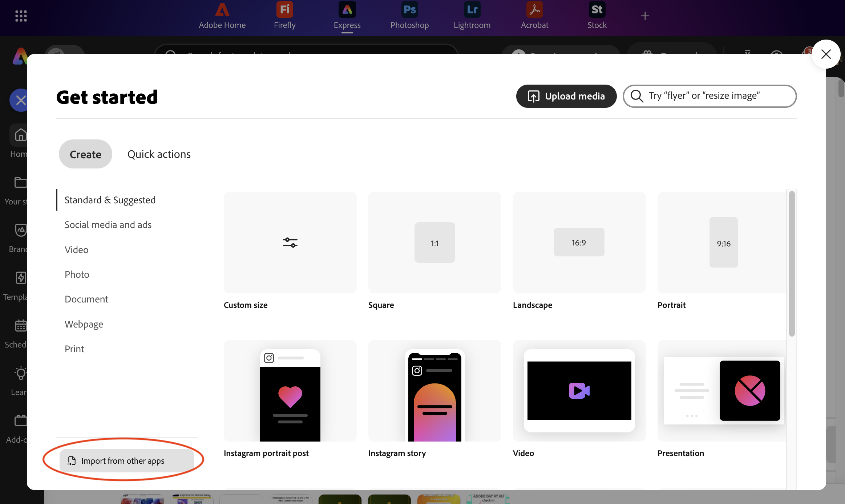Stay on the Create tab
Screen dimensions: 845x504
tap(85, 154)
